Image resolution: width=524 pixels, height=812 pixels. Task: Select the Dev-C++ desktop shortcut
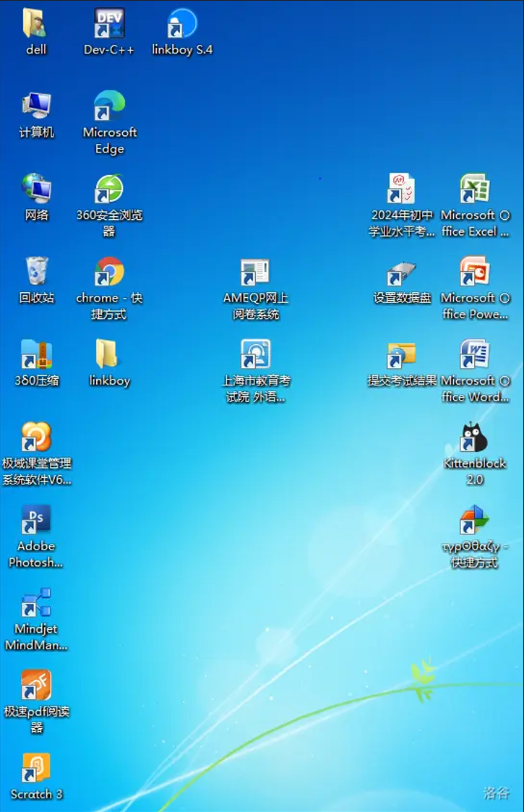(109, 25)
